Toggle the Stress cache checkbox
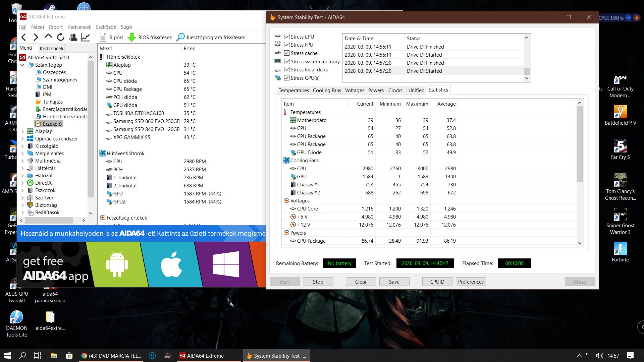The image size is (644, 362). click(x=287, y=53)
